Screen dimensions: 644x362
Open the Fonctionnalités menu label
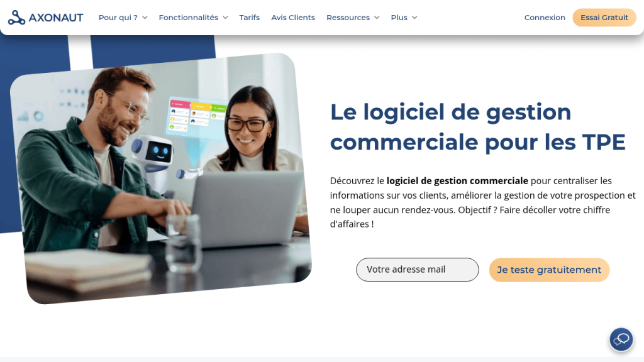pyautogui.click(x=189, y=18)
